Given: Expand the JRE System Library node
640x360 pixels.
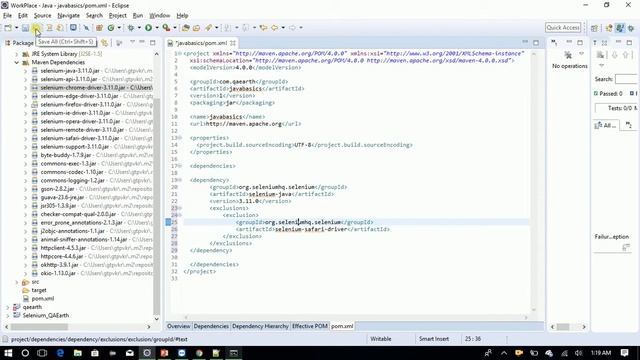Looking at the screenshot, I should (17, 54).
